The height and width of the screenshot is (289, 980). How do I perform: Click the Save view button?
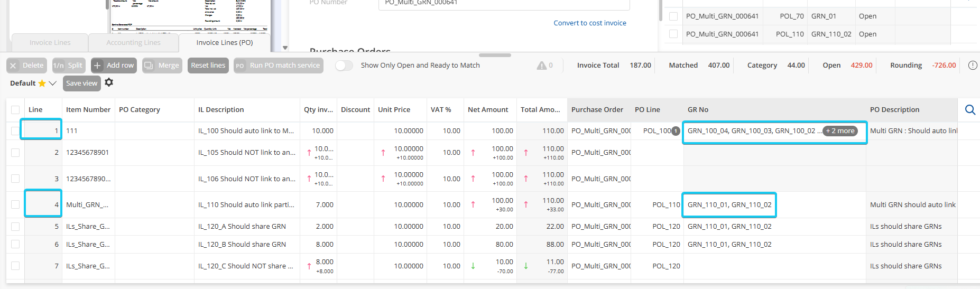pos(81,83)
